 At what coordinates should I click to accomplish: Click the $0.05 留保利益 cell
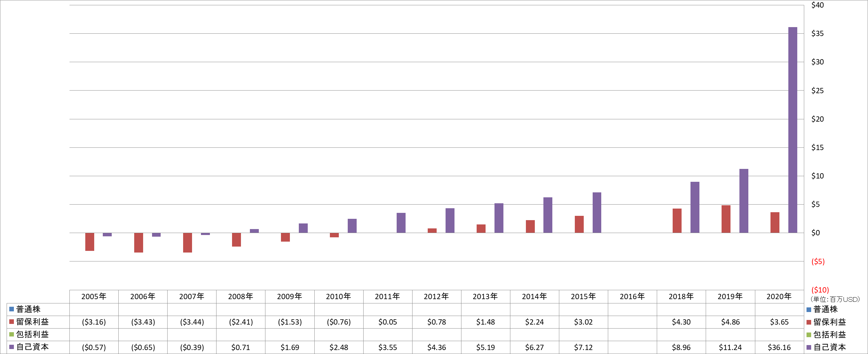coord(387,322)
